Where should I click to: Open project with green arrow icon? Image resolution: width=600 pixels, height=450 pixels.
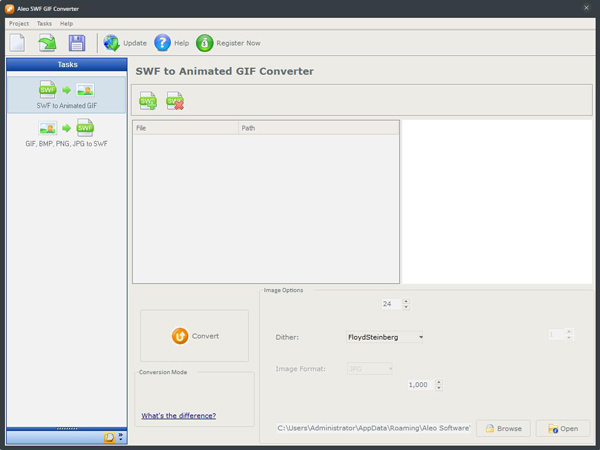click(x=47, y=42)
